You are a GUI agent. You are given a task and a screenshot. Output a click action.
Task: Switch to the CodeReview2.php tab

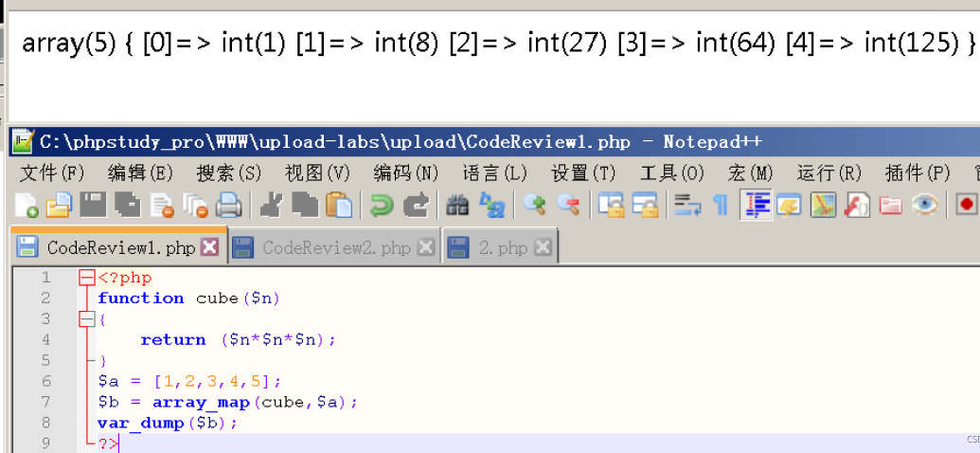click(335, 247)
